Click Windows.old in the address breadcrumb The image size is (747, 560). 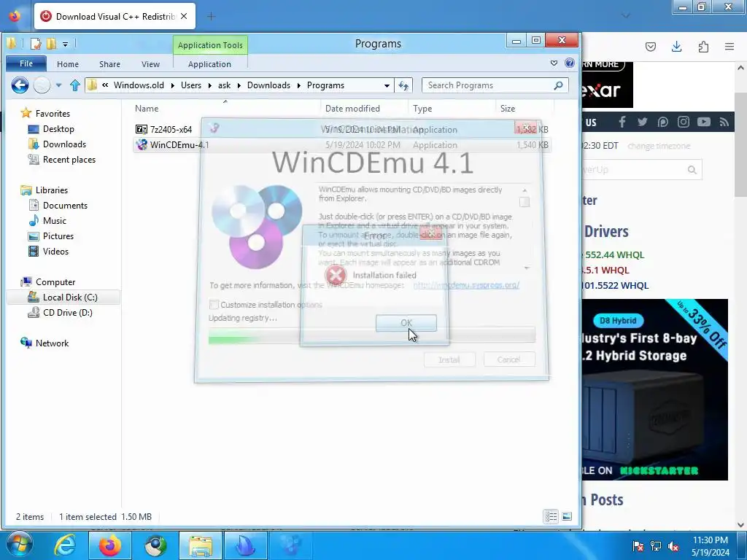[139, 85]
